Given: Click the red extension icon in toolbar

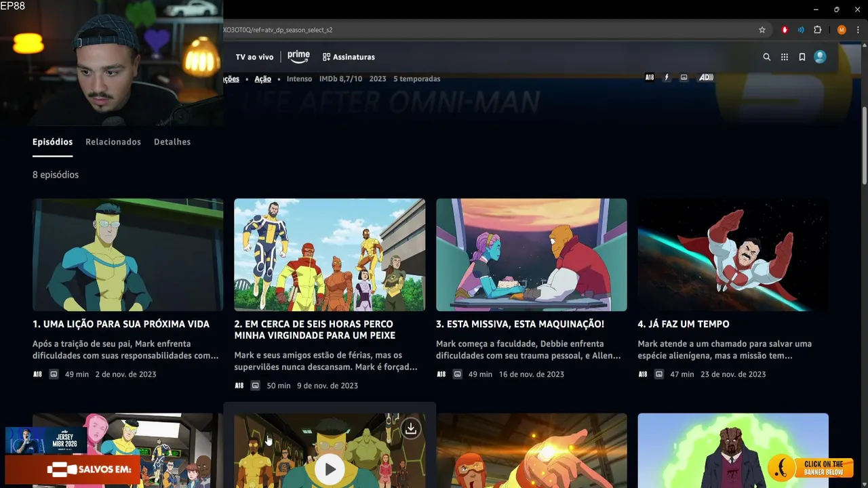Looking at the screenshot, I should tap(785, 30).
